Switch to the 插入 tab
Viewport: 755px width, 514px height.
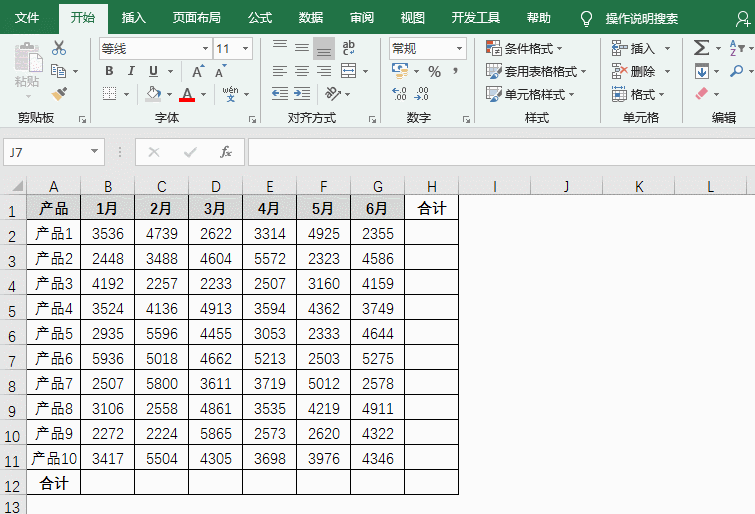133,18
